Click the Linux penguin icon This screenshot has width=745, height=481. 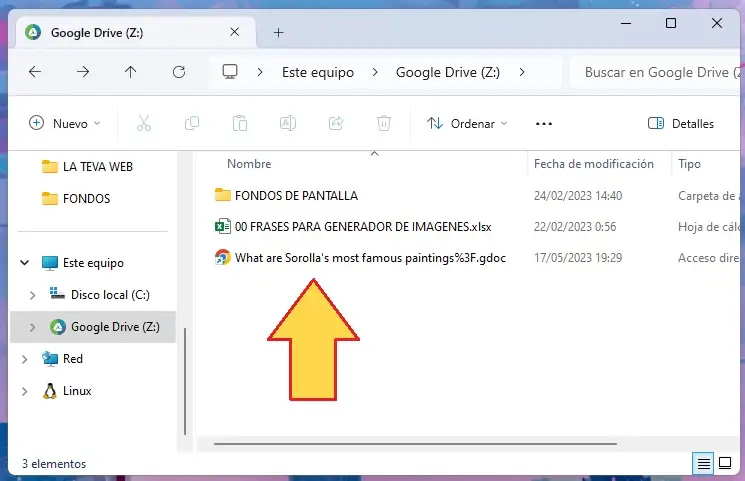click(x=49, y=391)
